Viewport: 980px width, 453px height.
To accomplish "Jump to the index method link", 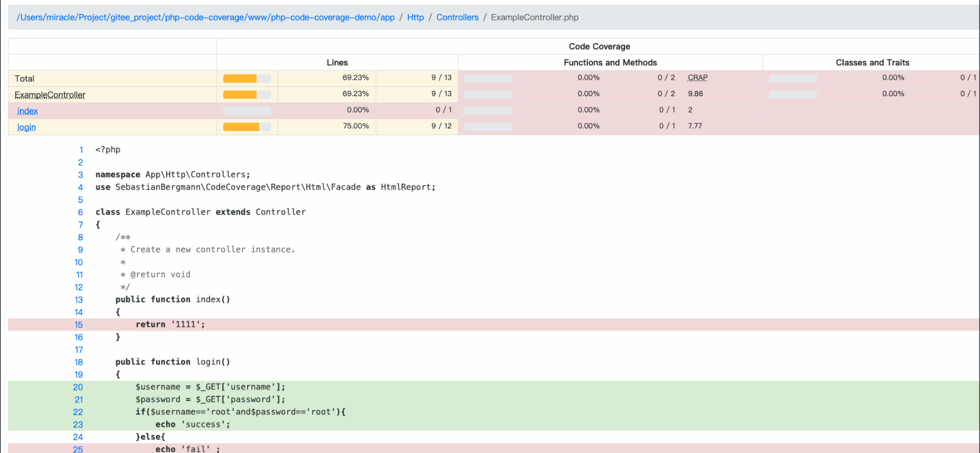I will [x=27, y=111].
